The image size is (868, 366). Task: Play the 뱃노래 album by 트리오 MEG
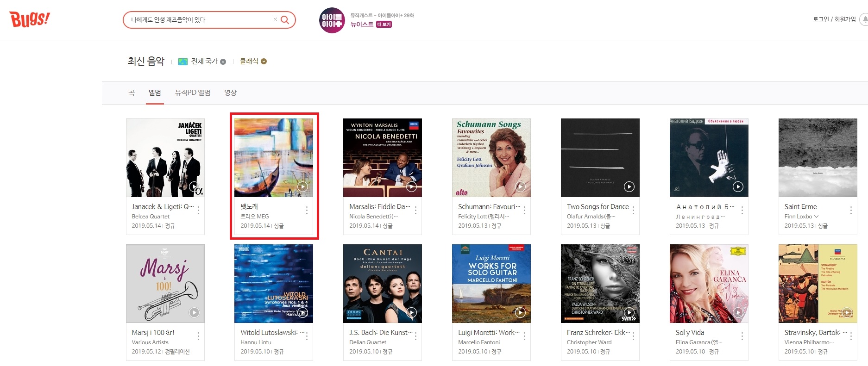pyautogui.click(x=302, y=187)
